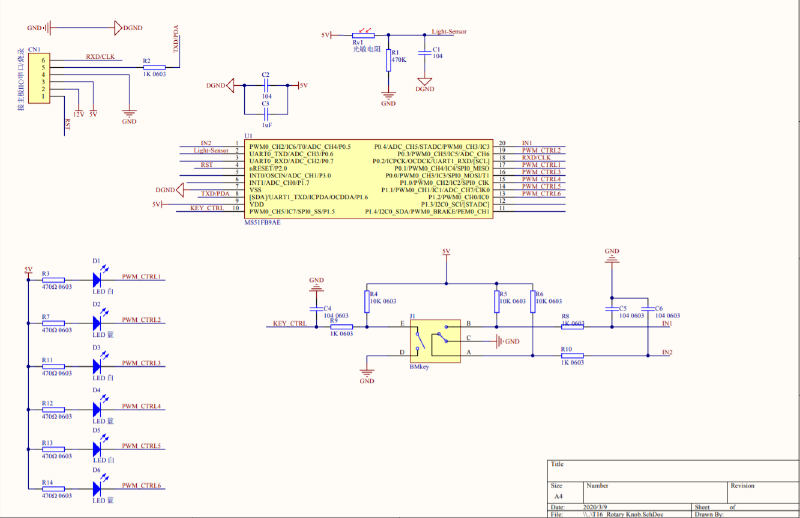Click the GND symbol under resistor R1
Image resolution: width=800 pixels, height=518 pixels.
tap(389, 100)
